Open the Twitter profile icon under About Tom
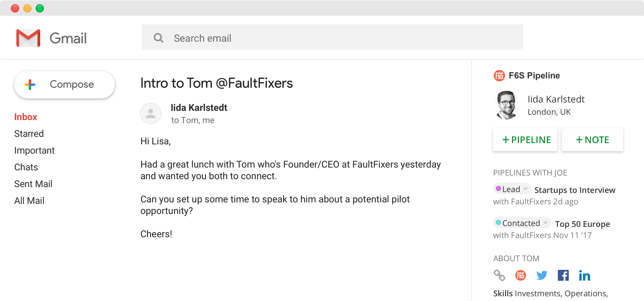Image resolution: width=644 pixels, height=301 pixels. 542,275
